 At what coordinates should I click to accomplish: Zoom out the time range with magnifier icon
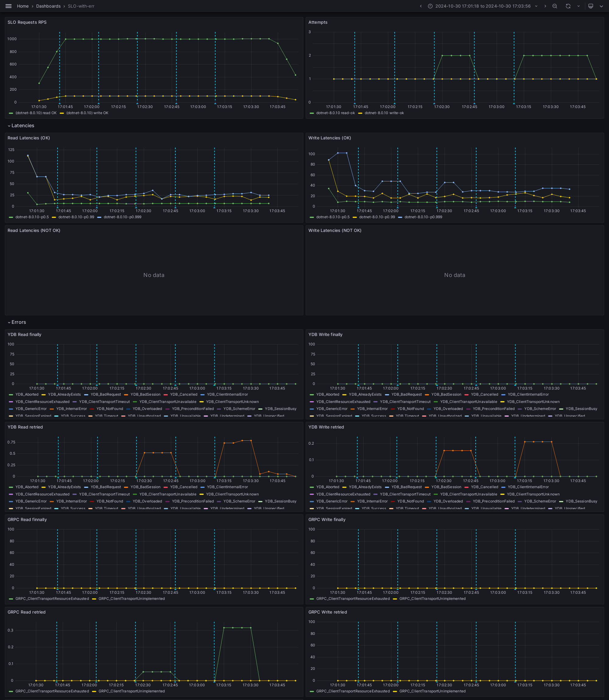[554, 6]
